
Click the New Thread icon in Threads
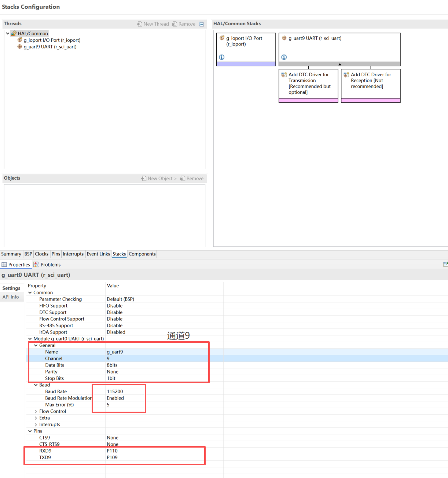[139, 24]
